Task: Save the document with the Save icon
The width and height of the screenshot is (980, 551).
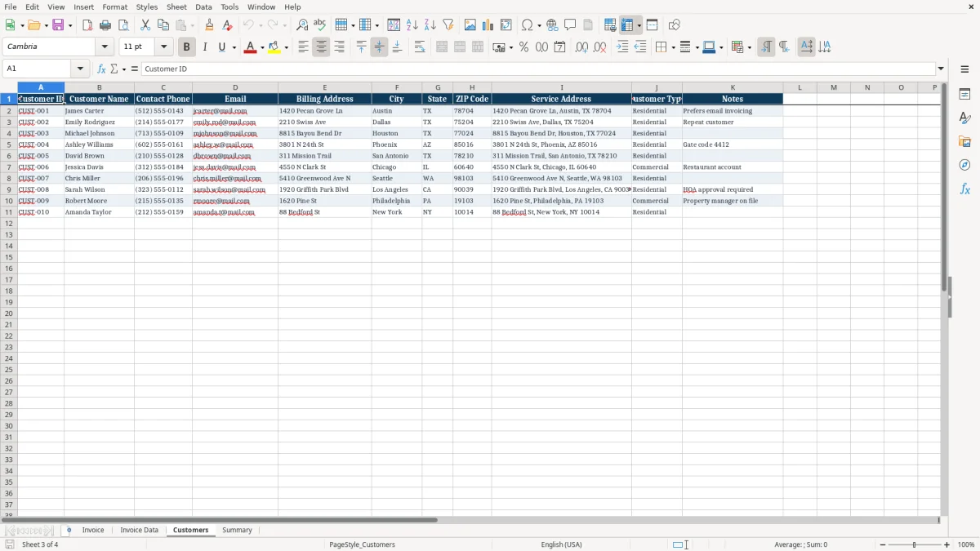Action: pyautogui.click(x=58, y=25)
